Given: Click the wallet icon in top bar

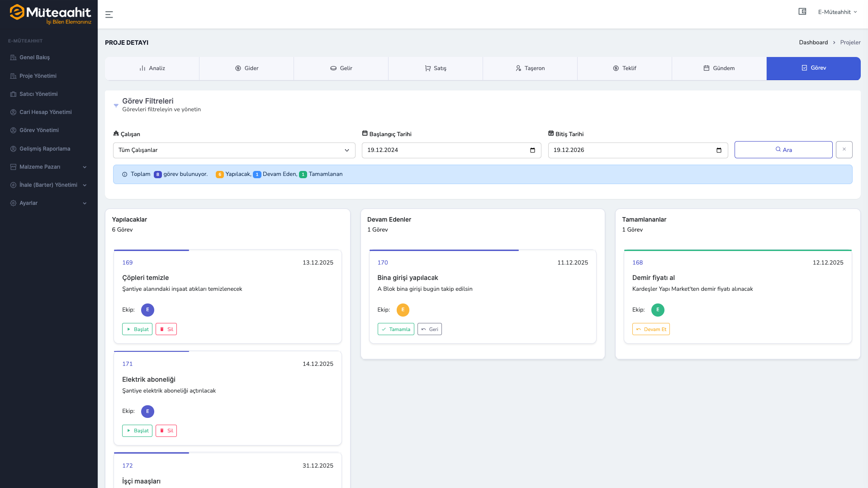Looking at the screenshot, I should (802, 12).
